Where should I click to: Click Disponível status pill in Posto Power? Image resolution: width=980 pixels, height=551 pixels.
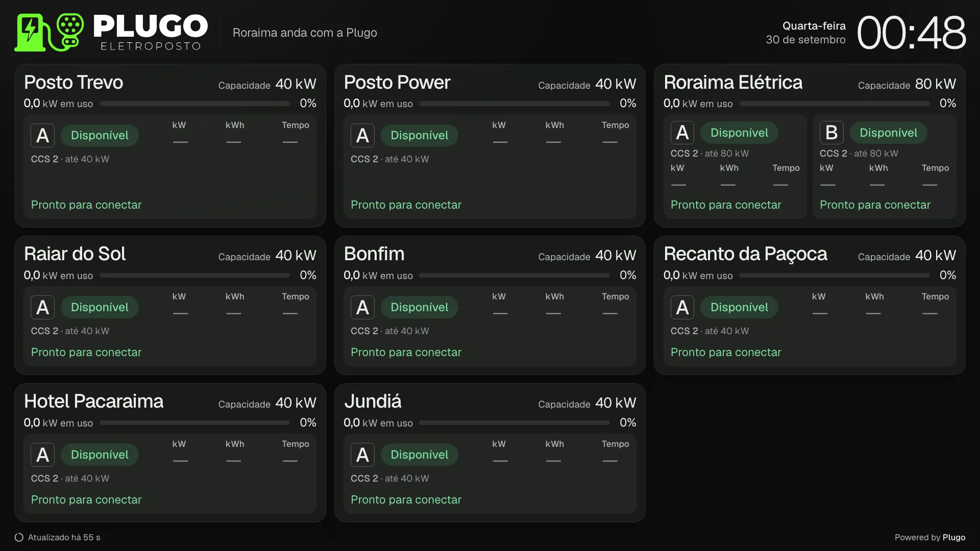click(x=420, y=136)
